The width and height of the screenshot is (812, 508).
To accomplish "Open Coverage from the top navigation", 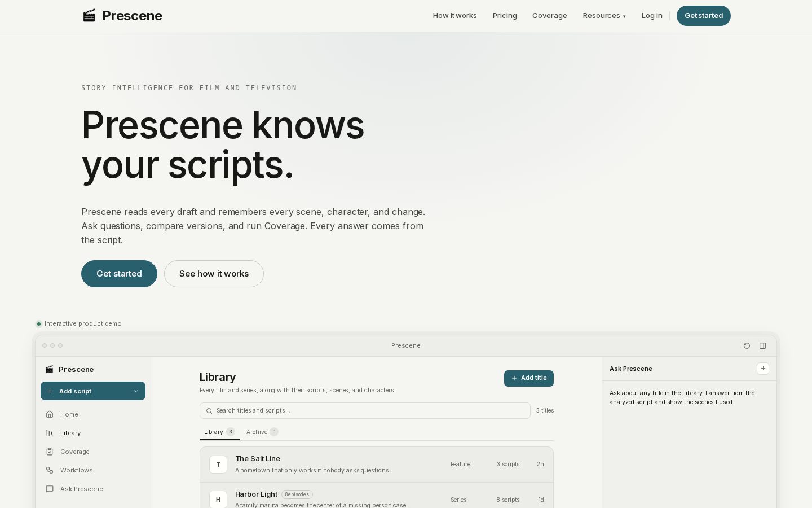I will pos(549,16).
